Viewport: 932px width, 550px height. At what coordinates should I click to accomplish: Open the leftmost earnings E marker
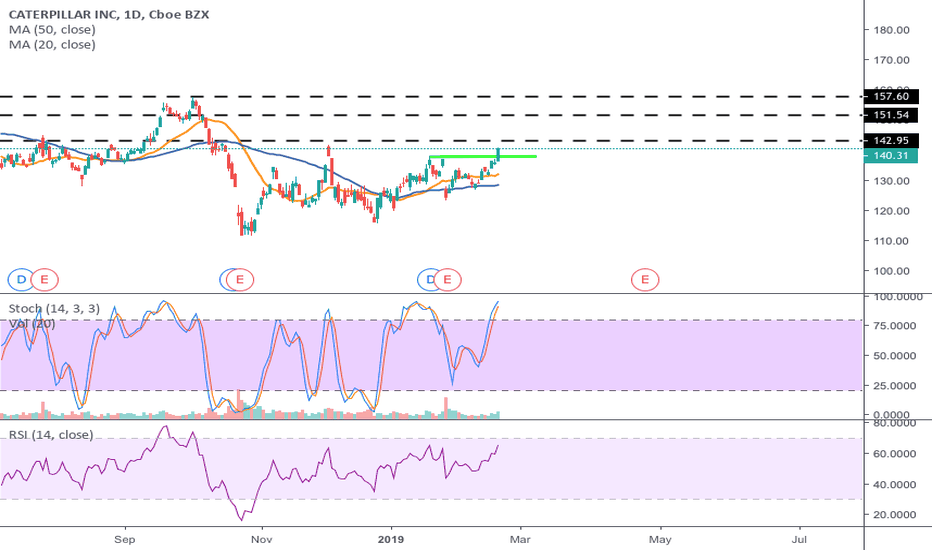click(x=45, y=279)
